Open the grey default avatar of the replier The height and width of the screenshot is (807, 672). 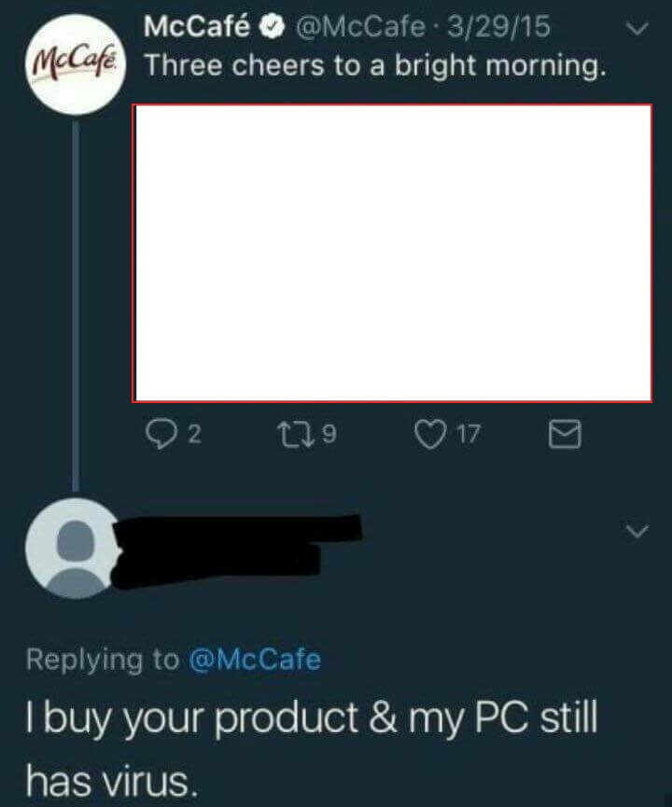point(76,549)
